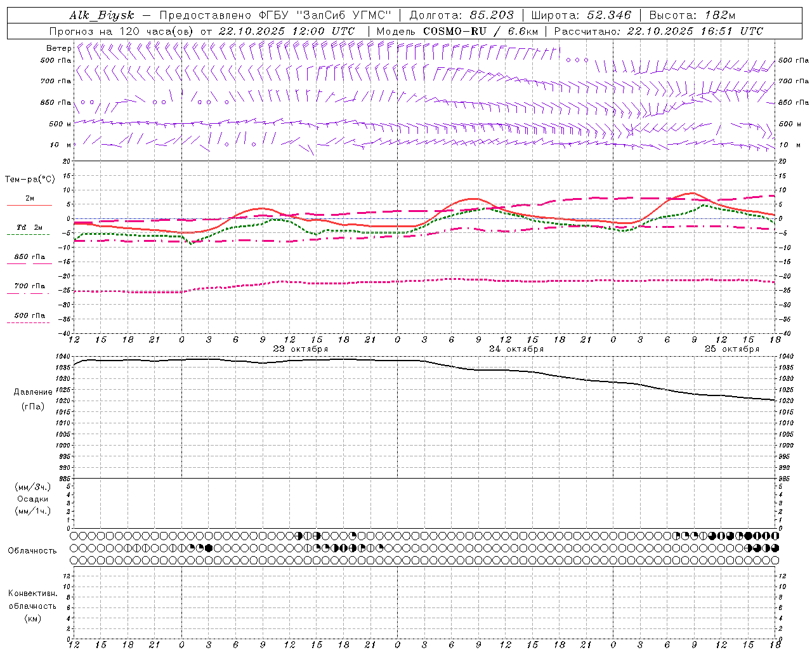Click the (км) unit of convective cloudiness
This screenshot has width=812, height=650.
point(33,618)
